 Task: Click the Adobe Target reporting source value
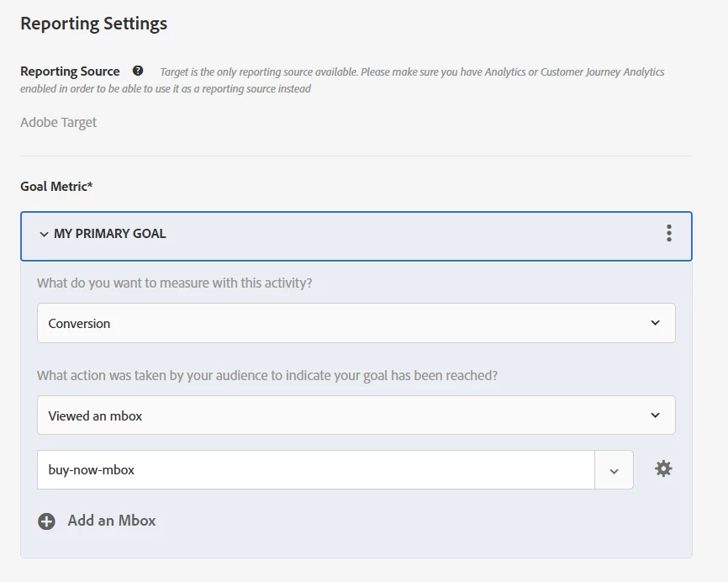tap(59, 123)
